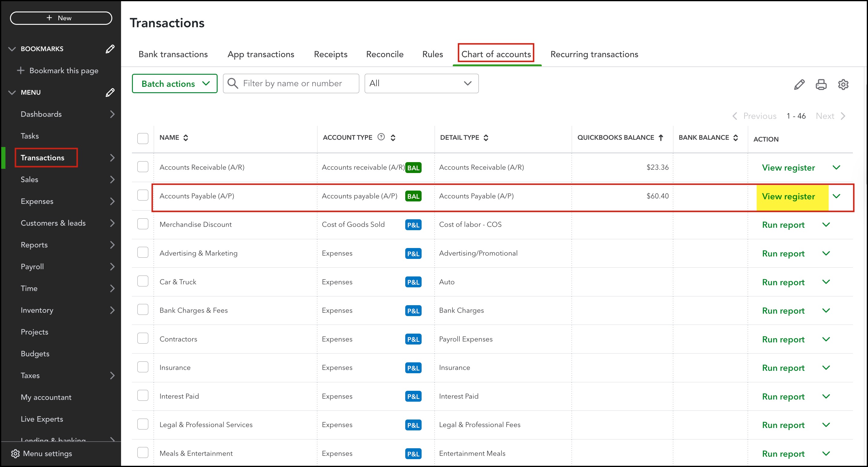
Task: Expand action arrow for Accounts Receivable row
Action: pyautogui.click(x=836, y=167)
